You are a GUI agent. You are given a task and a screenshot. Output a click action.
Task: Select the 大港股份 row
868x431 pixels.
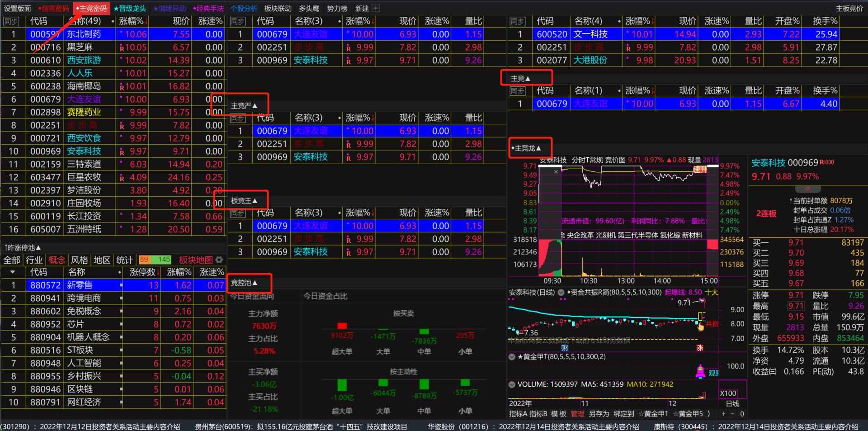(x=674, y=60)
